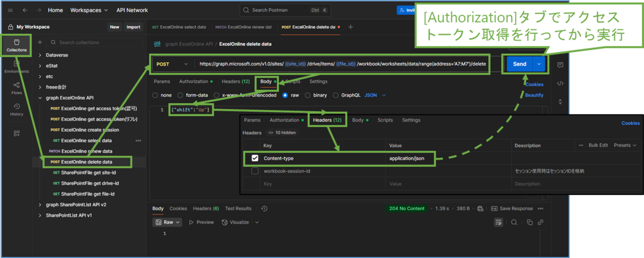Click the refresh icon in right sidebar
Image resolution: width=644 pixels, height=258 pixels.
560,102
